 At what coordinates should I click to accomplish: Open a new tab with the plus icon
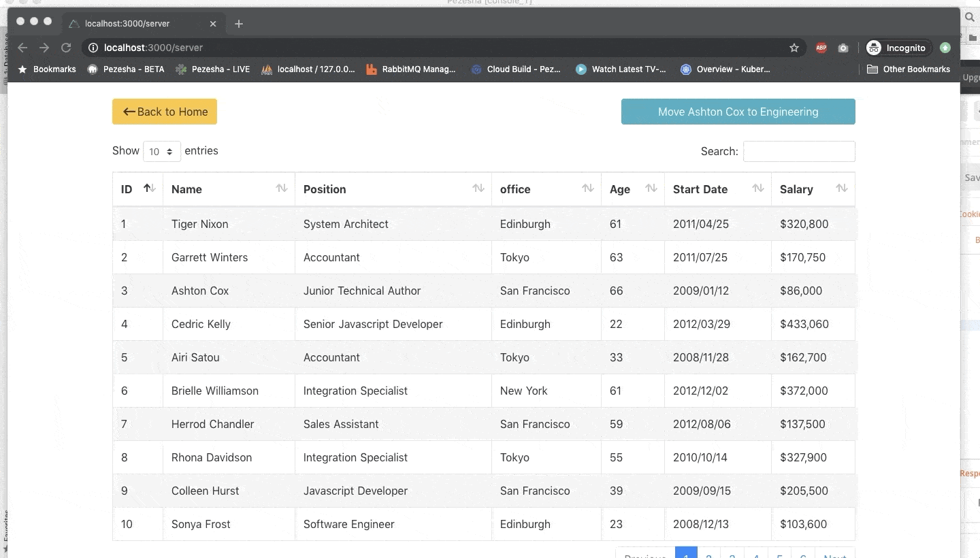[239, 24]
